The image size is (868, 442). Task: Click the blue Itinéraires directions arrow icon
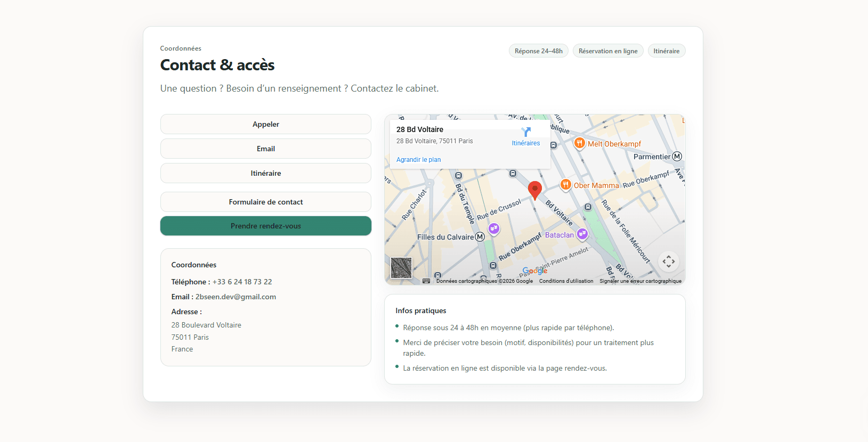pos(526,132)
